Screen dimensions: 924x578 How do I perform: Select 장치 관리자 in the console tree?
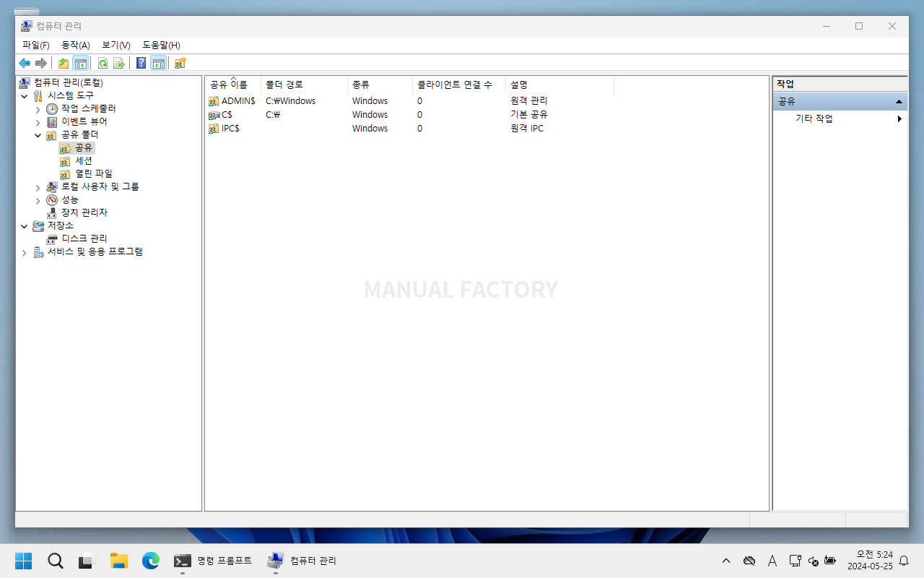click(x=83, y=212)
